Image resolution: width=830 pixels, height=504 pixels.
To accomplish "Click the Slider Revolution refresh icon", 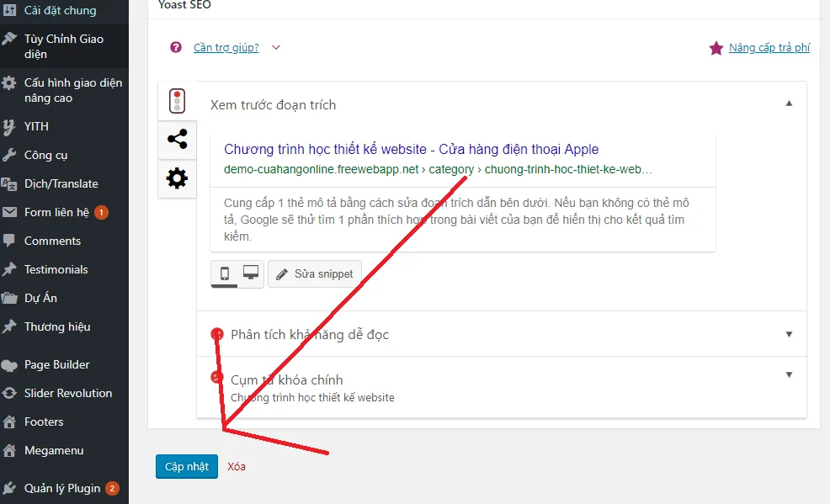I will 9,393.
